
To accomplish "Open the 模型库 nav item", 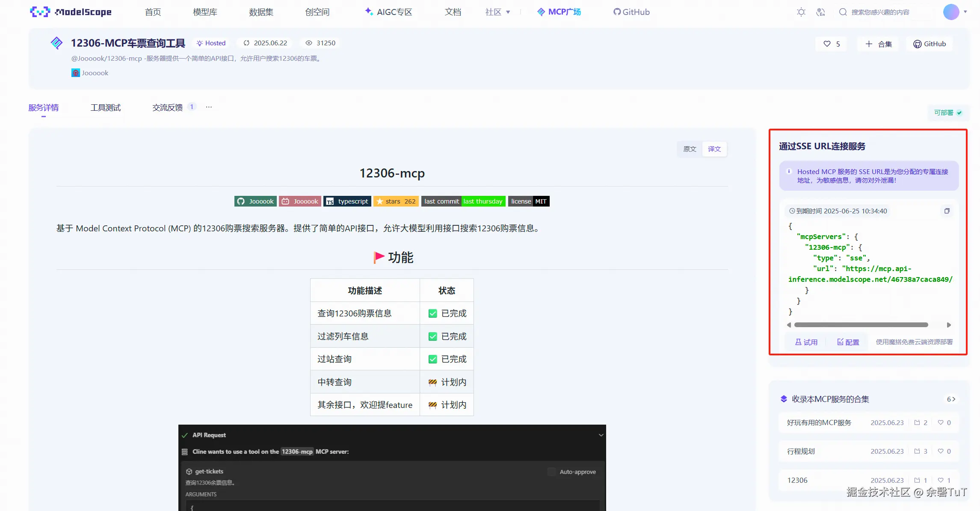I will coord(205,12).
